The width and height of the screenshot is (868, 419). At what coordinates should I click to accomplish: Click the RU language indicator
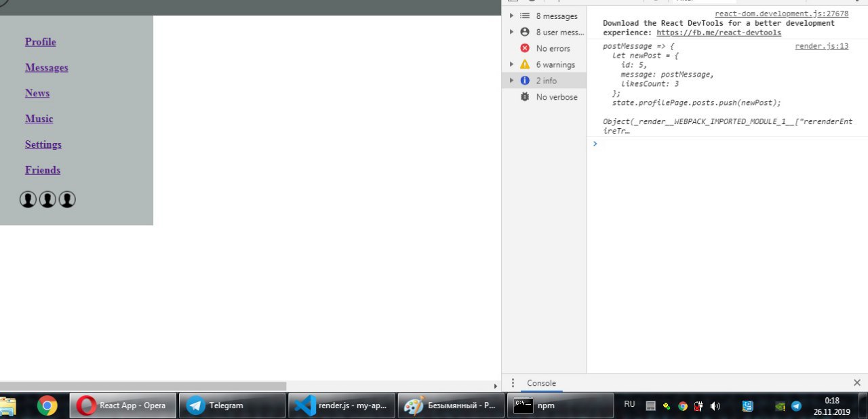pyautogui.click(x=629, y=404)
